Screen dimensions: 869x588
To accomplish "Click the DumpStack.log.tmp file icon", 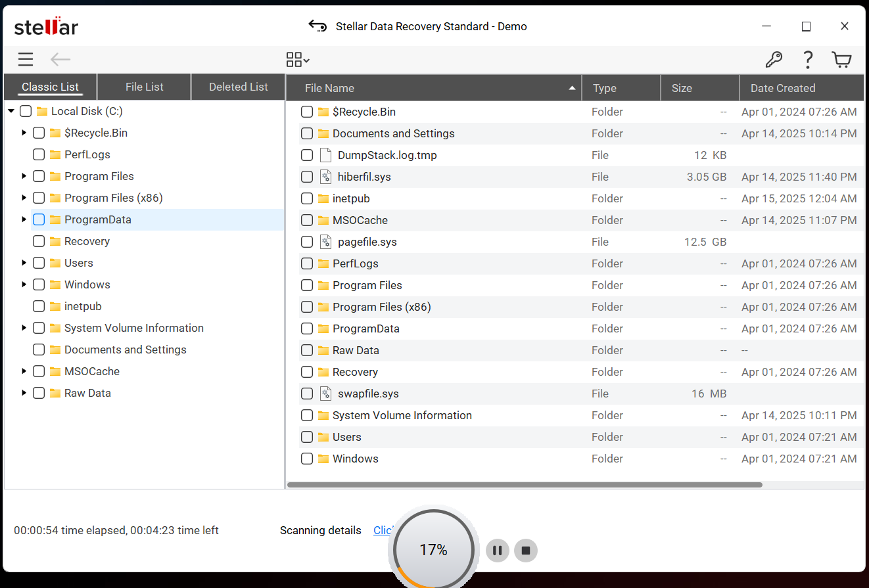I will click(325, 155).
